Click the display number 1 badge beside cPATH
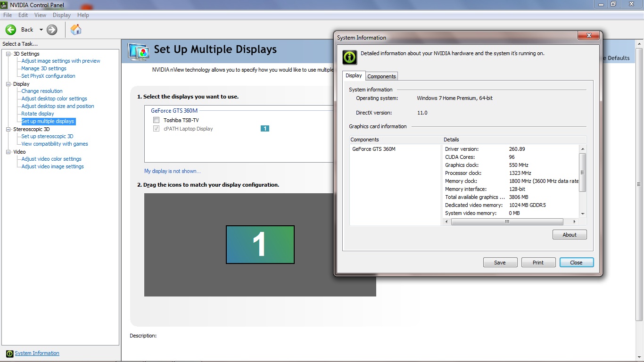This screenshot has height=362, width=644. (x=265, y=129)
